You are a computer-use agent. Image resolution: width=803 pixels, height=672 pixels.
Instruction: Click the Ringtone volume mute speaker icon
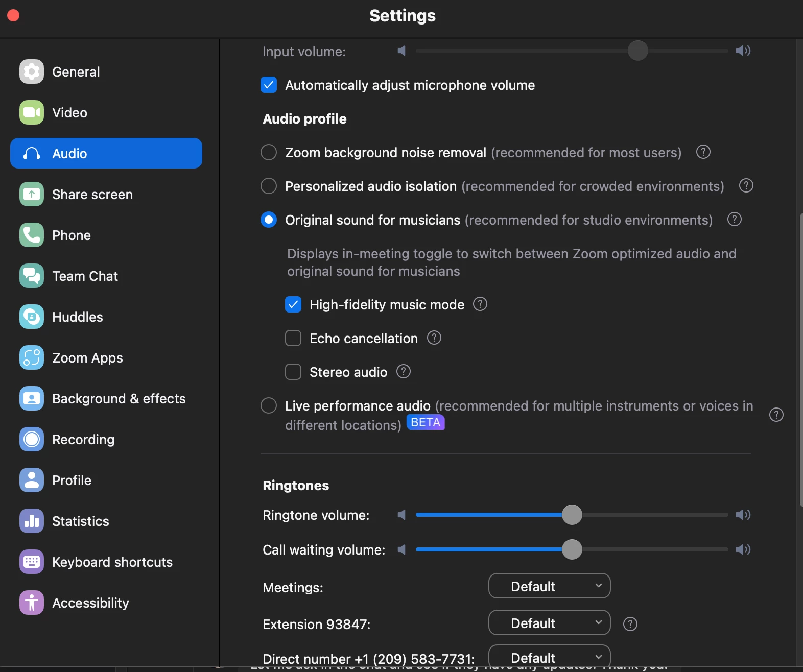[x=402, y=515]
